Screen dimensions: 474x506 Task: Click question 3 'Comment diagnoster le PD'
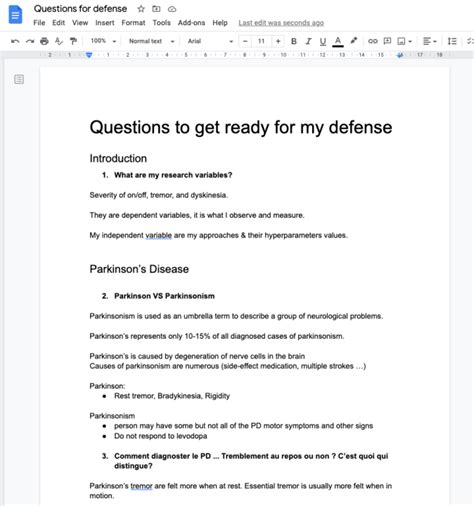(251, 461)
